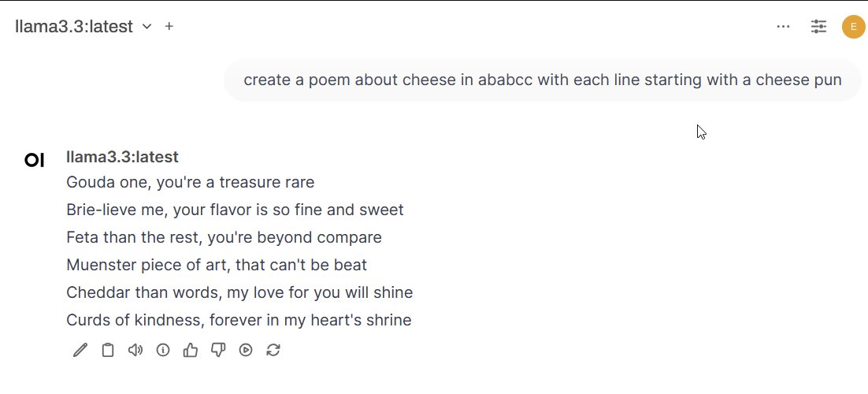Regenerate the response with the circular arrows icon
This screenshot has width=868, height=394.
273,350
